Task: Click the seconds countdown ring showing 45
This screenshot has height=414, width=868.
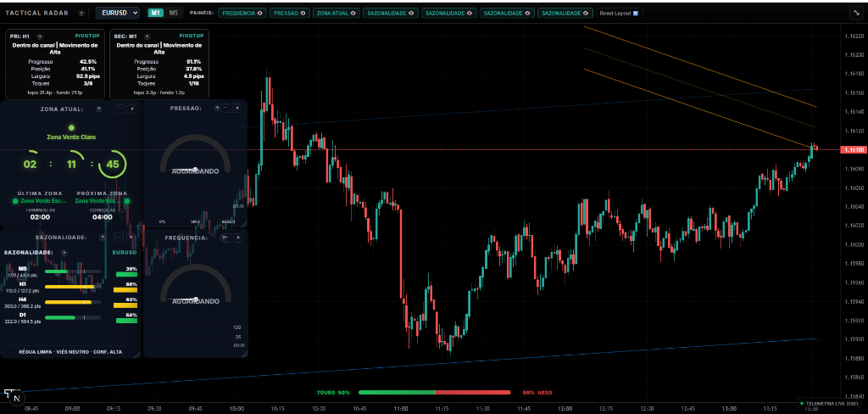Action: tap(113, 164)
